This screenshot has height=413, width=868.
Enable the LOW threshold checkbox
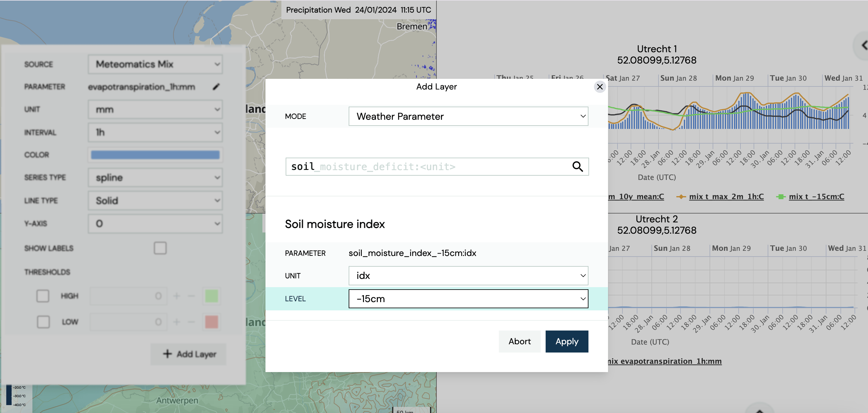(43, 322)
